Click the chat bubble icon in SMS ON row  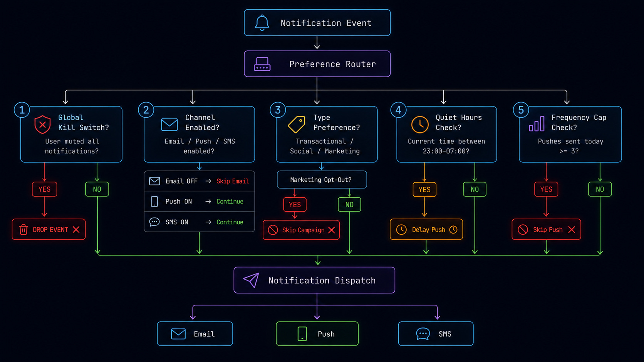[154, 222]
